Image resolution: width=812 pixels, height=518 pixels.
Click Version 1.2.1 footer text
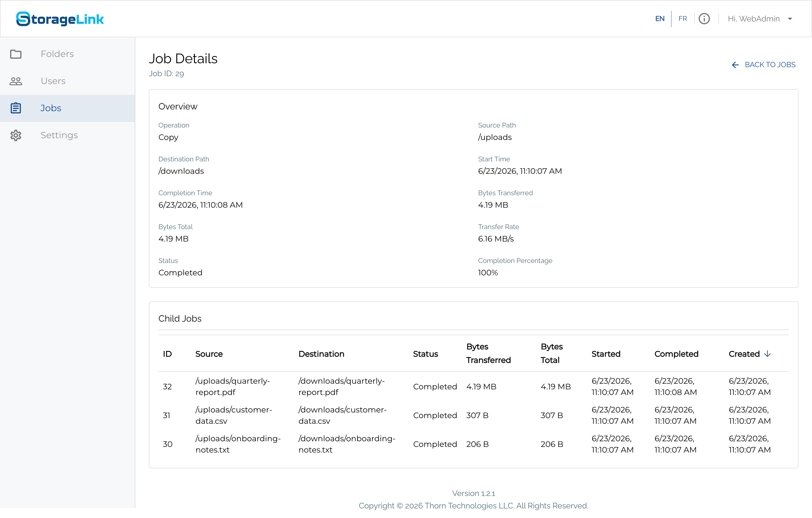tap(473, 493)
